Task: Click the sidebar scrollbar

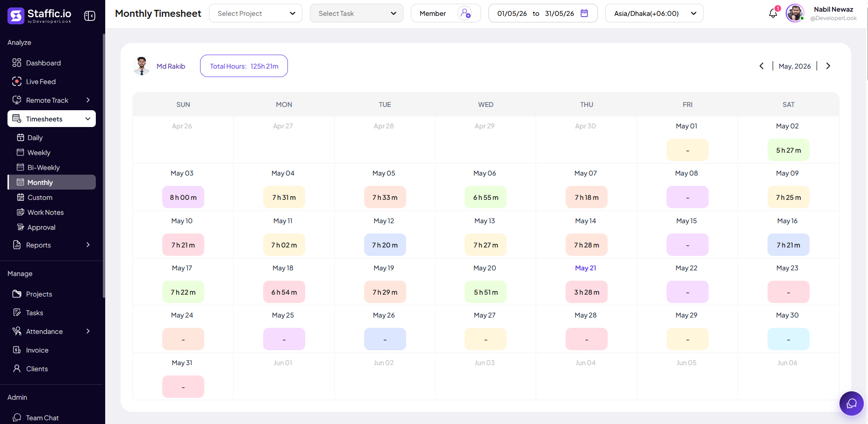Action: point(104,166)
